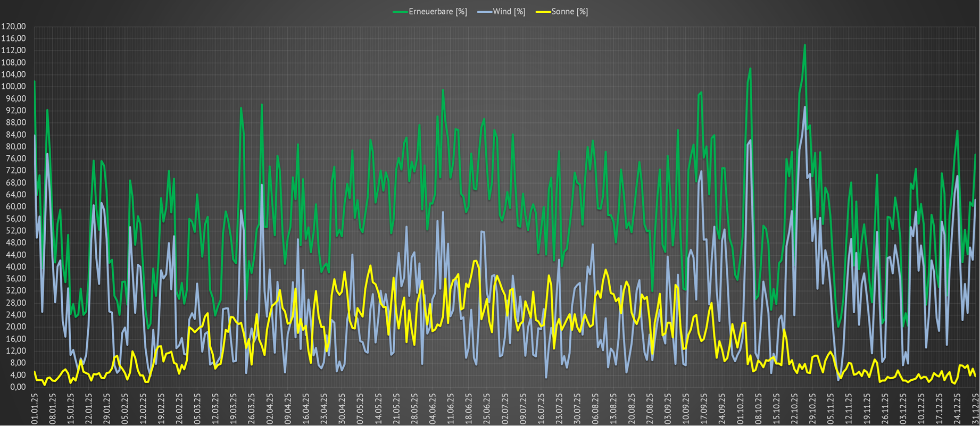Select the Erneuerbare [%] legend text
The width and height of the screenshot is (980, 426).
coord(437,12)
